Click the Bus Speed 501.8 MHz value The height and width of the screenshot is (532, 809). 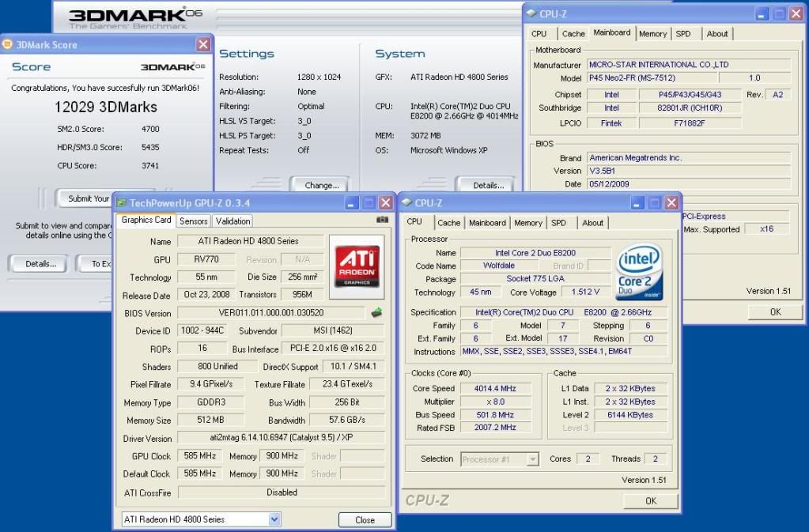tap(495, 414)
